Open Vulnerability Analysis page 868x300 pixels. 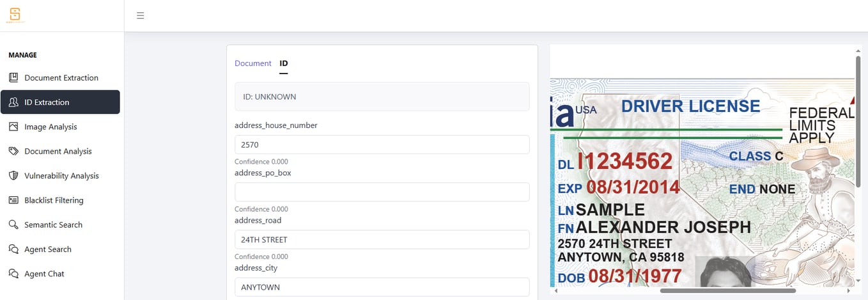click(x=60, y=175)
